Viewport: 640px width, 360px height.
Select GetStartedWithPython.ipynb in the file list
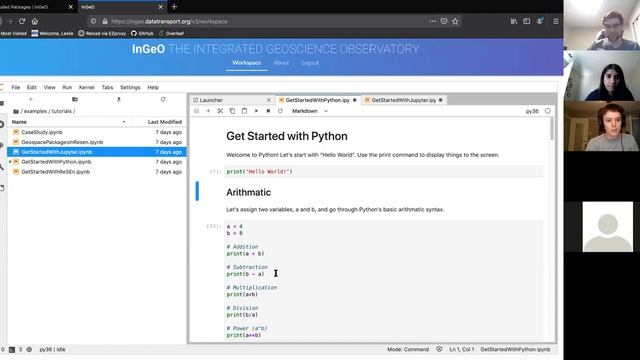[97, 162]
